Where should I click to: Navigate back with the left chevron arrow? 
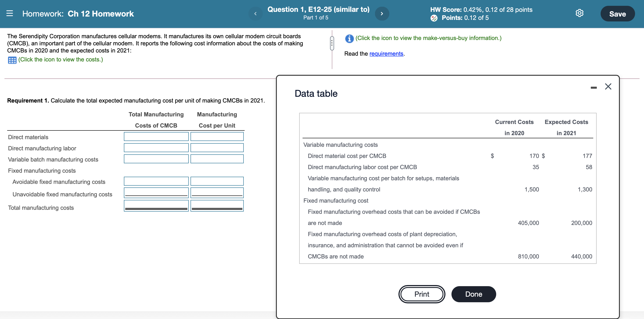(x=255, y=13)
